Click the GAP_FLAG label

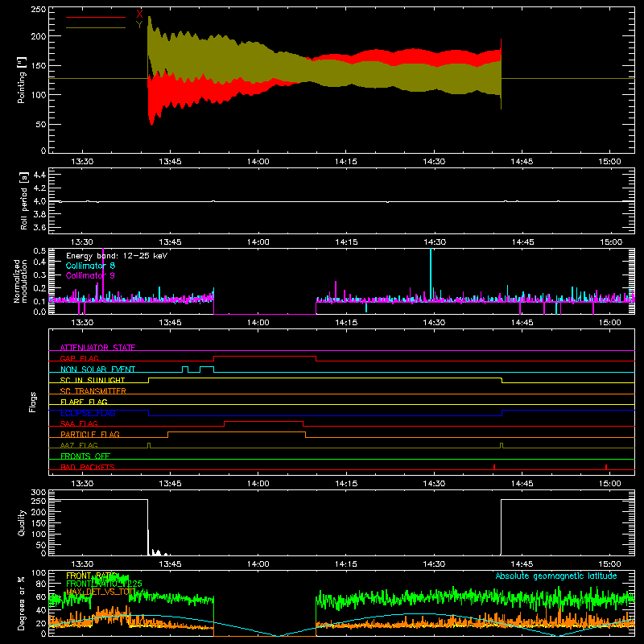80,358
